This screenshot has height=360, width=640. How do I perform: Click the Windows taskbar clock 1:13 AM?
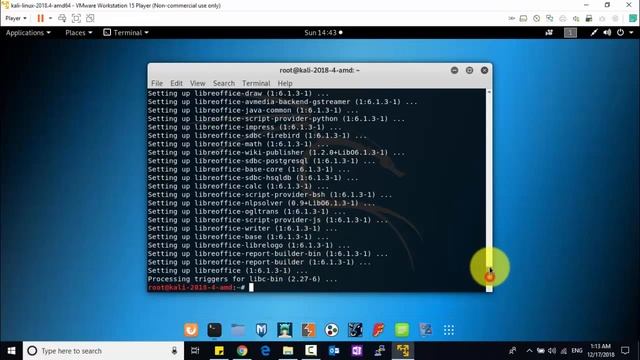click(x=601, y=351)
